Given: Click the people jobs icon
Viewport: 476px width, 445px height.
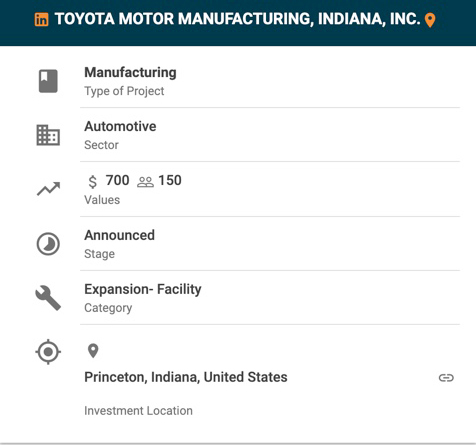Looking at the screenshot, I should (x=145, y=182).
